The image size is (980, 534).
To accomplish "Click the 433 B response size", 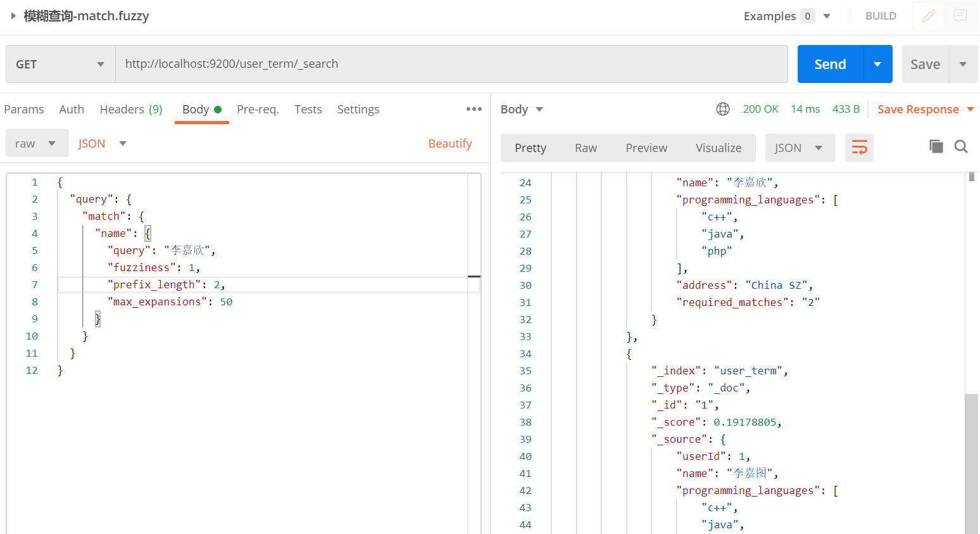I will coord(846,109).
